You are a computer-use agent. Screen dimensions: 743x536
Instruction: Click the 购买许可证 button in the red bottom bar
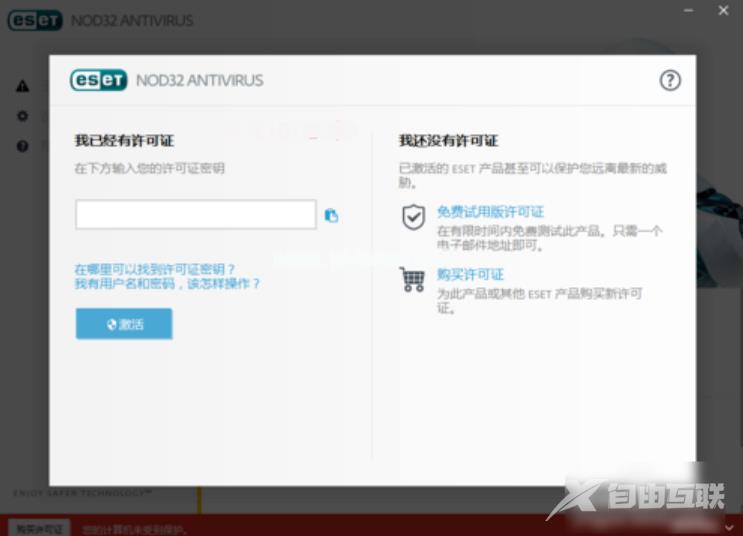point(39,528)
